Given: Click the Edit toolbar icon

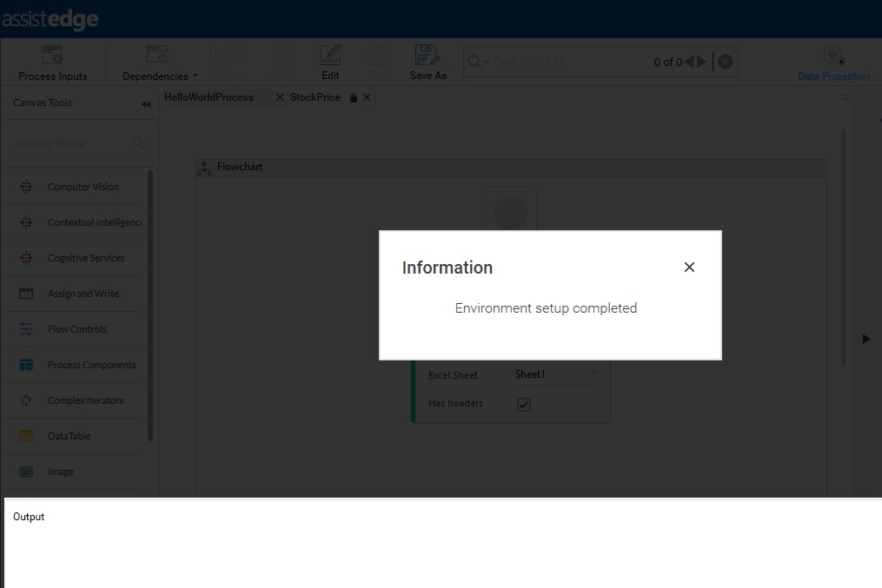Looking at the screenshot, I should coord(330,63).
